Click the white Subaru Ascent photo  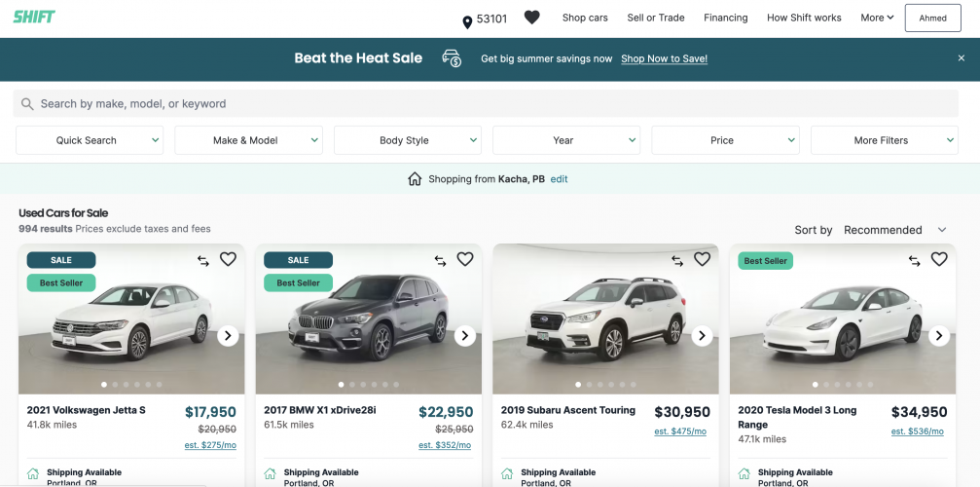click(x=605, y=319)
